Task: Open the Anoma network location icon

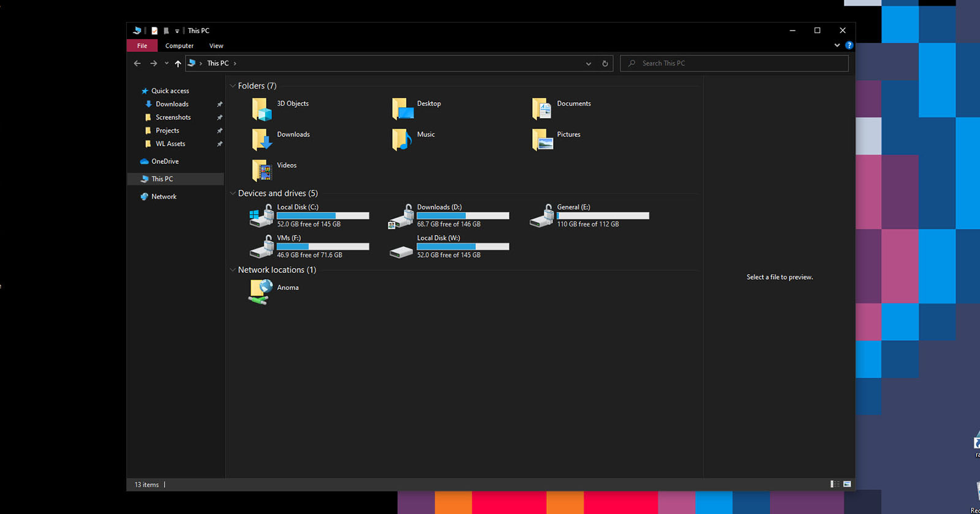Action: 262,292
